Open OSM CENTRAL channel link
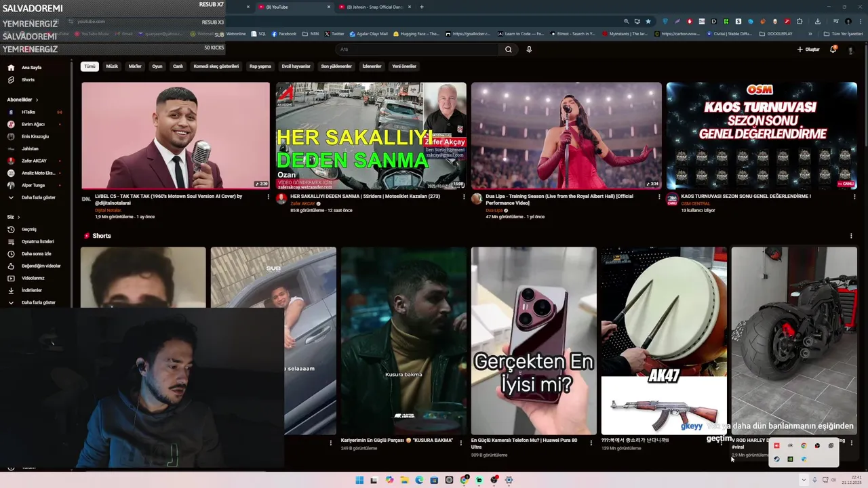Image resolution: width=868 pixels, height=488 pixels. pyautogui.click(x=696, y=203)
